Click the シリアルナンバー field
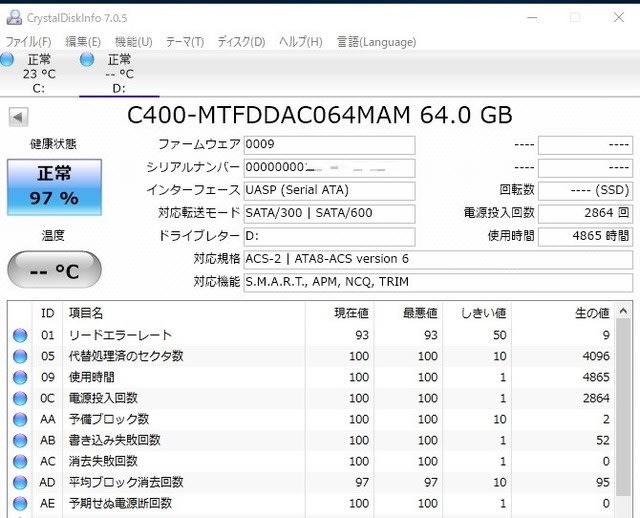This screenshot has height=518, width=640. point(329,168)
